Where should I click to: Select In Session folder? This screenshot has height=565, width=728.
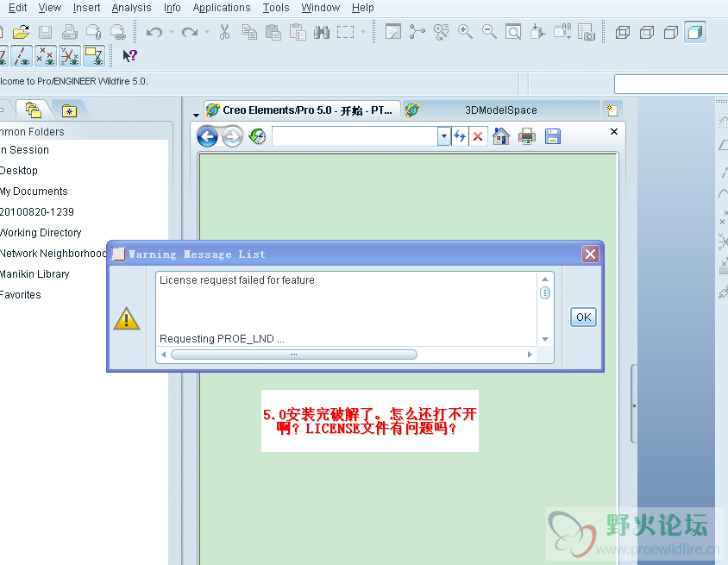[x=25, y=150]
